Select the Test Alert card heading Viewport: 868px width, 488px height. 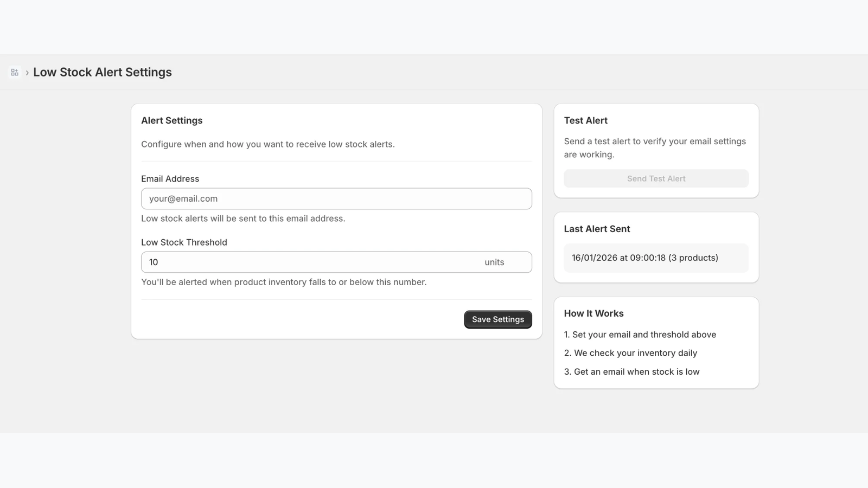tap(586, 120)
